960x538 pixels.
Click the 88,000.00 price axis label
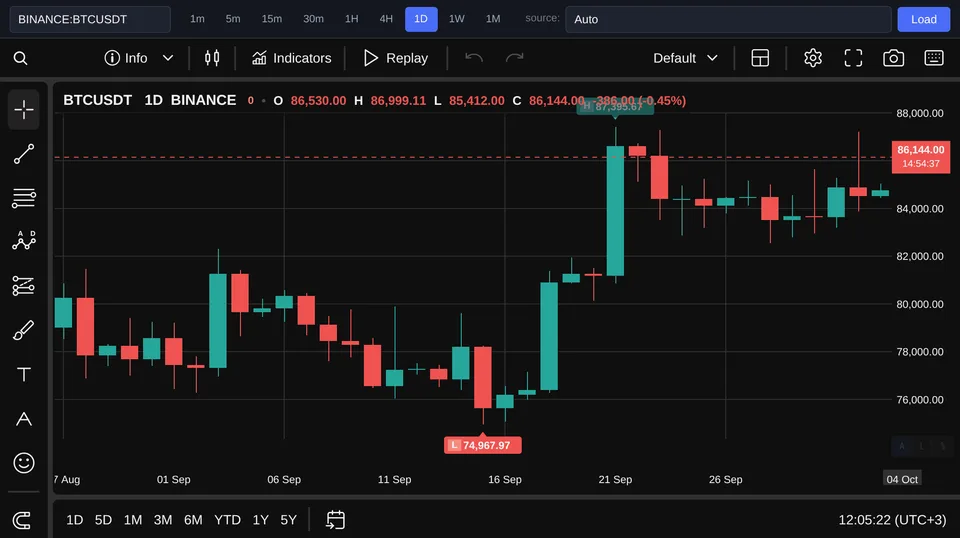pyautogui.click(x=920, y=113)
